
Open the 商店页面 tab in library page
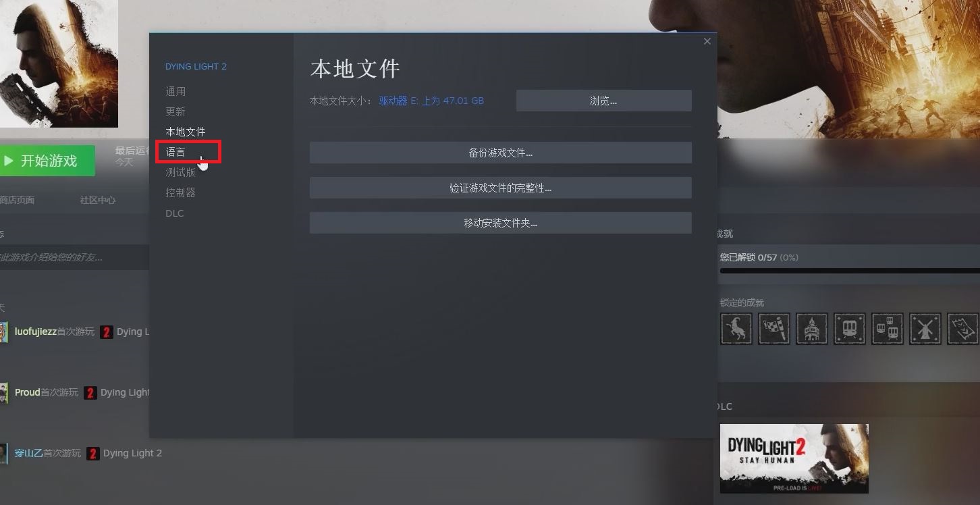17,200
